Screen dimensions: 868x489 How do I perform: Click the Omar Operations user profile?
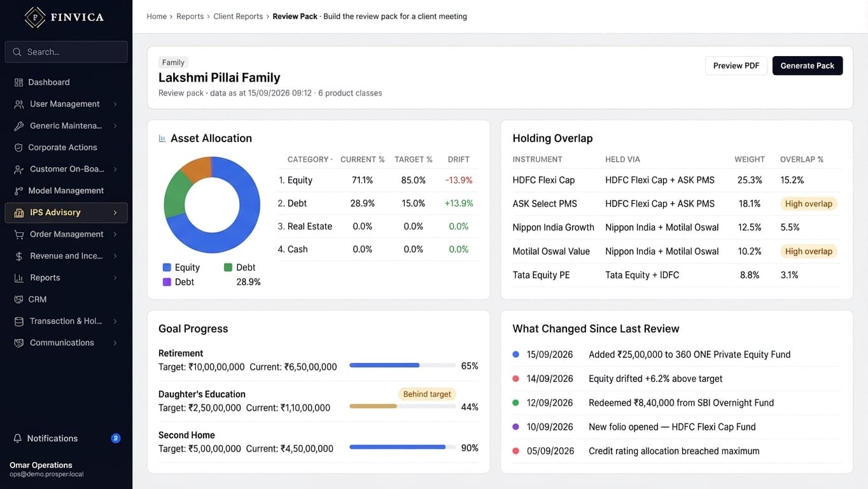(x=46, y=469)
